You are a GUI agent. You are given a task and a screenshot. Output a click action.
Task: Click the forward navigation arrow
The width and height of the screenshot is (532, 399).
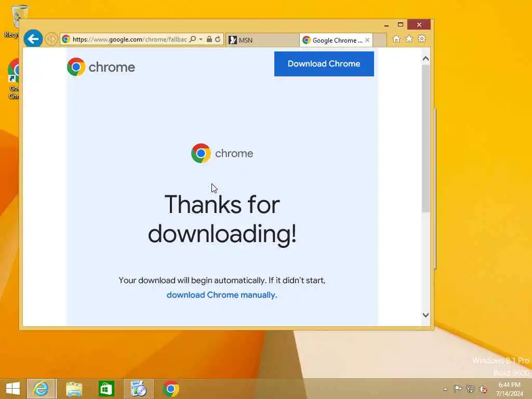click(51, 39)
